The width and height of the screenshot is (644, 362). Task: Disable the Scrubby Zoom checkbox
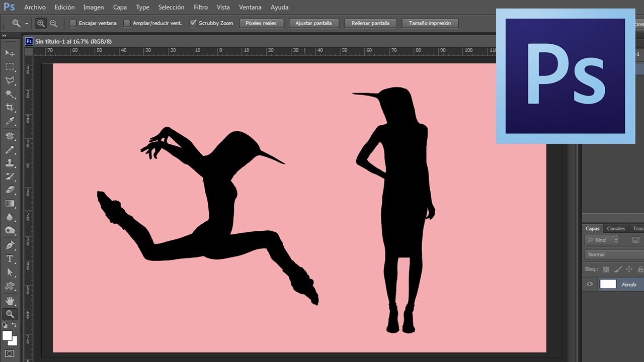pos(193,23)
